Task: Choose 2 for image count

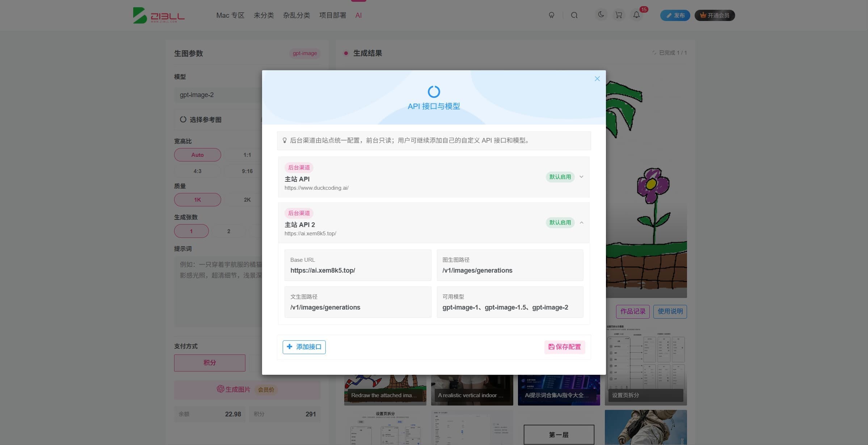Action: pos(228,231)
